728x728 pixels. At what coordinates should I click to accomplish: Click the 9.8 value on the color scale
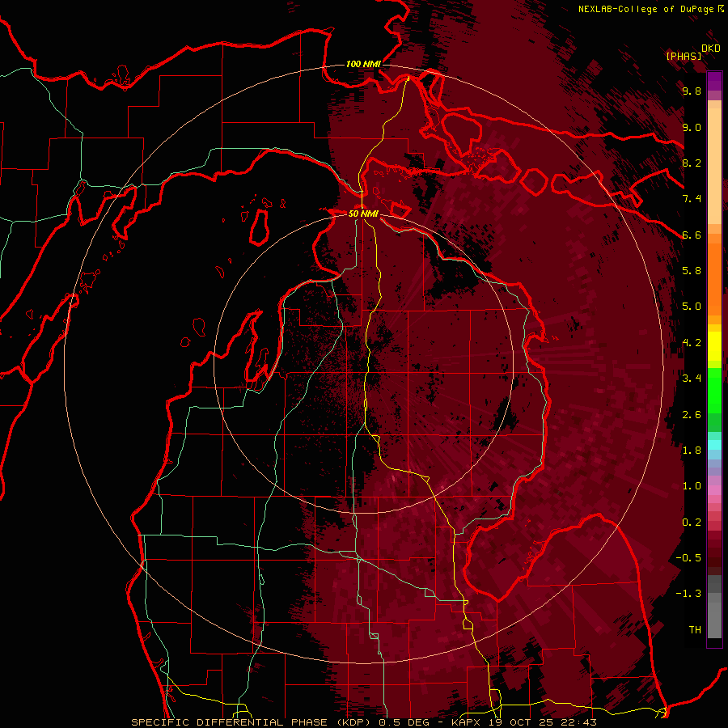click(x=692, y=91)
